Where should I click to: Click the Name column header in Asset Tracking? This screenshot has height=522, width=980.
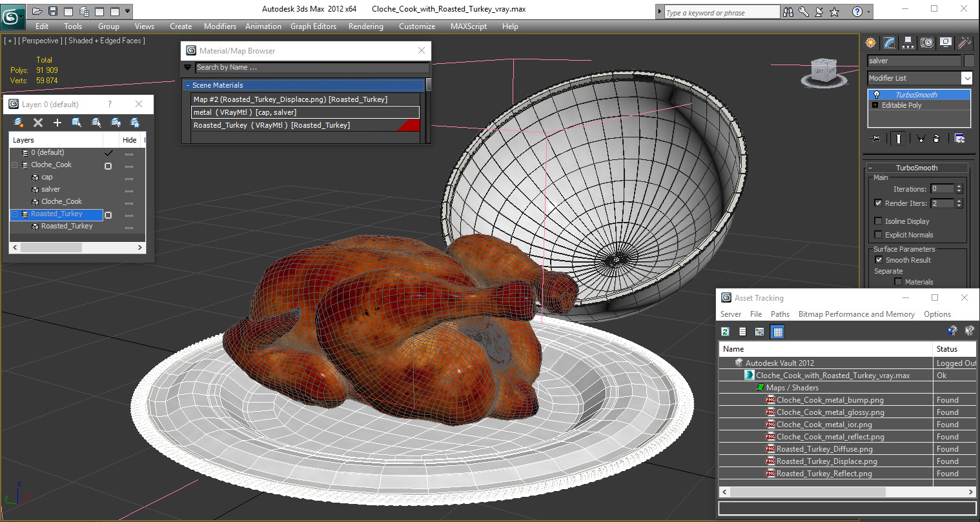pos(826,349)
